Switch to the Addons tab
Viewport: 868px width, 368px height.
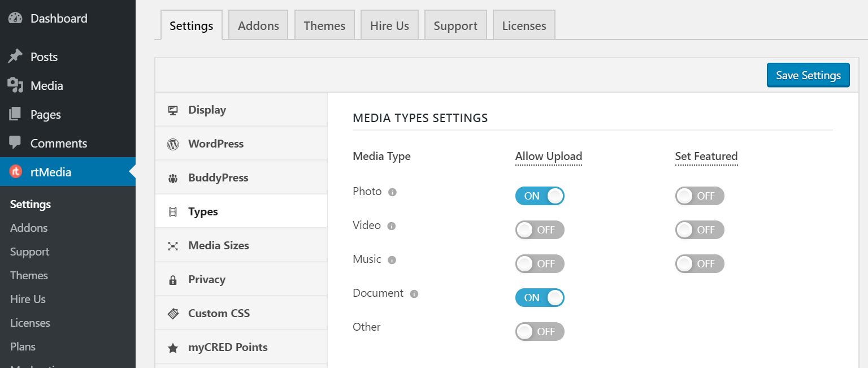point(258,25)
